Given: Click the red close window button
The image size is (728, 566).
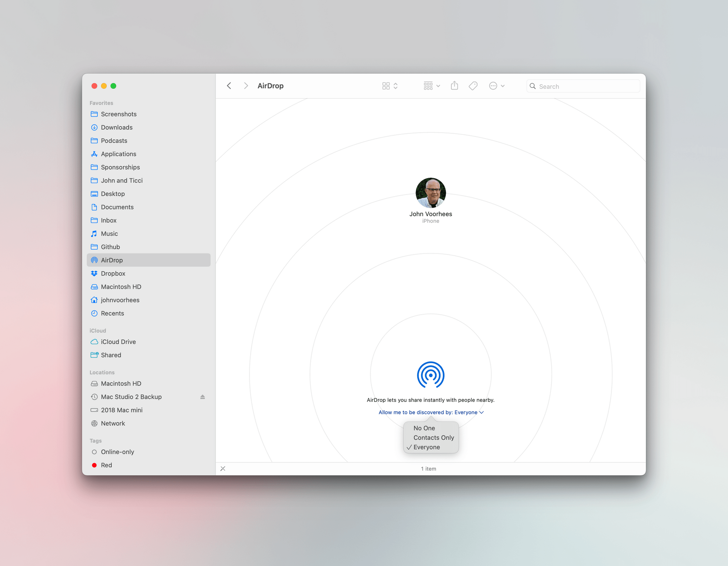Looking at the screenshot, I should point(94,86).
